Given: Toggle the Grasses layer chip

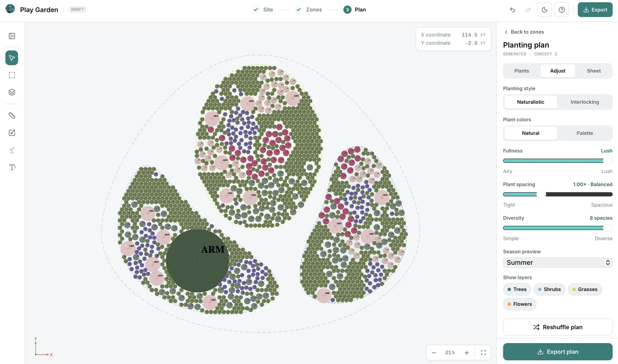Looking at the screenshot, I should [x=585, y=290].
